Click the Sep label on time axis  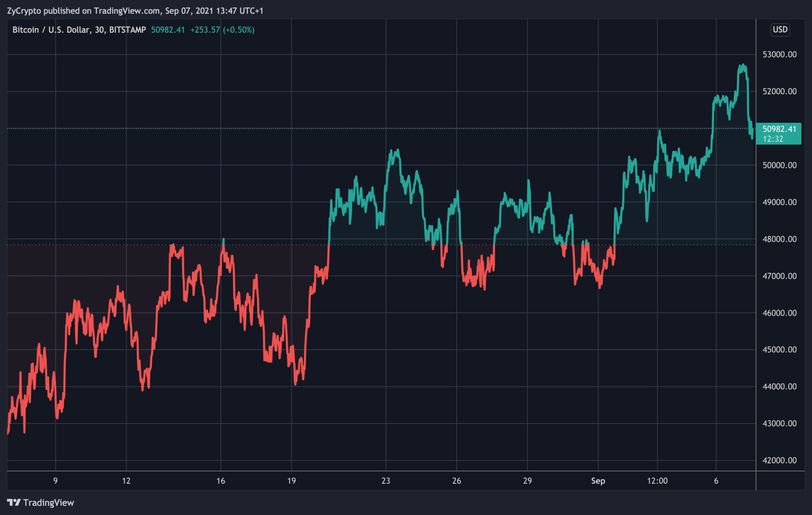coord(598,481)
